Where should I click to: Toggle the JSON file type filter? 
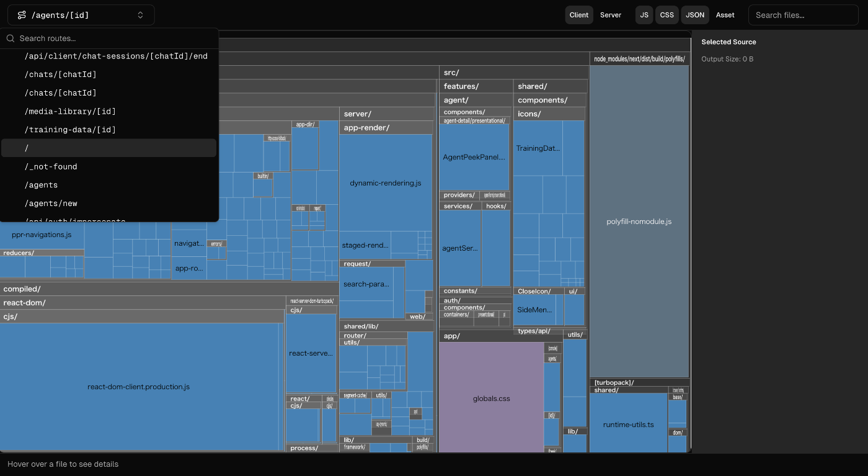coord(695,15)
